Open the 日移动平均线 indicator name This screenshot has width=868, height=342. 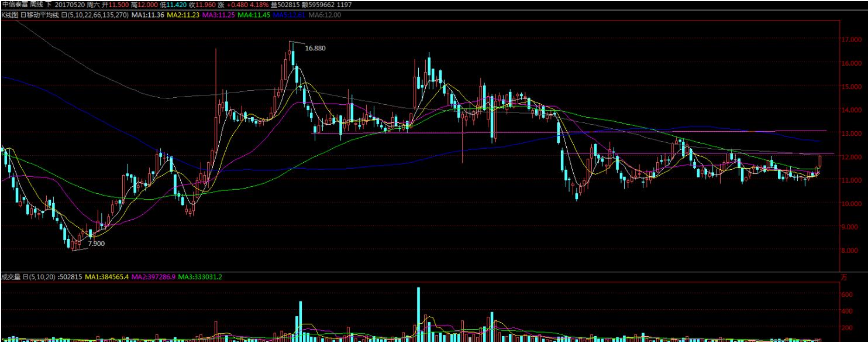[x=40, y=15]
